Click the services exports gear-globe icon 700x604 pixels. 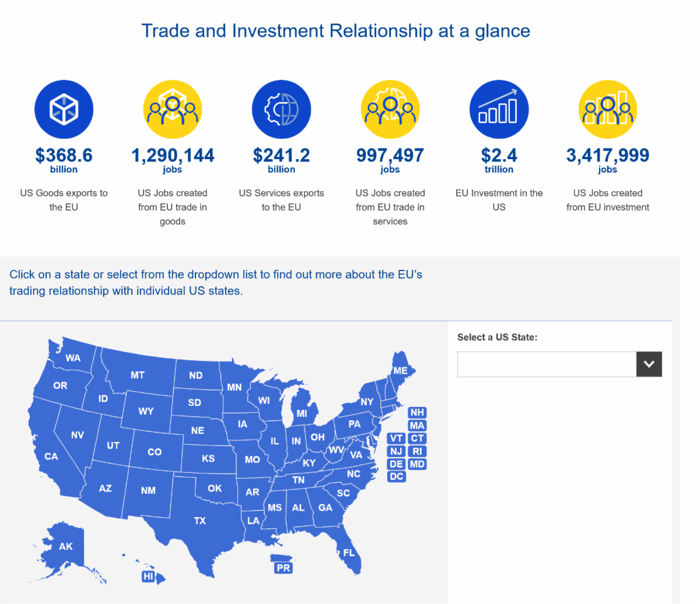pyautogui.click(x=281, y=110)
